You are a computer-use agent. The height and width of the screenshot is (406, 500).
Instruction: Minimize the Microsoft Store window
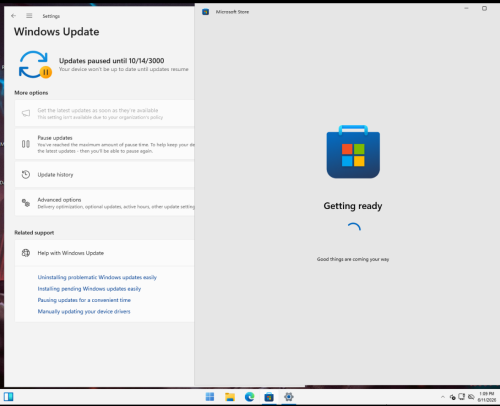pyautogui.click(x=466, y=8)
